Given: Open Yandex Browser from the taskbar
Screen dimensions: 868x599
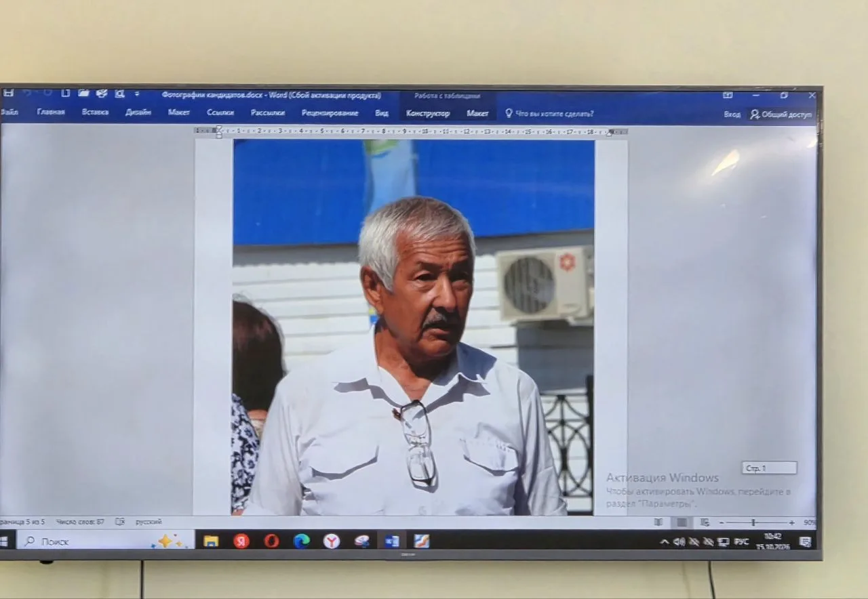Looking at the screenshot, I should pos(332,541).
